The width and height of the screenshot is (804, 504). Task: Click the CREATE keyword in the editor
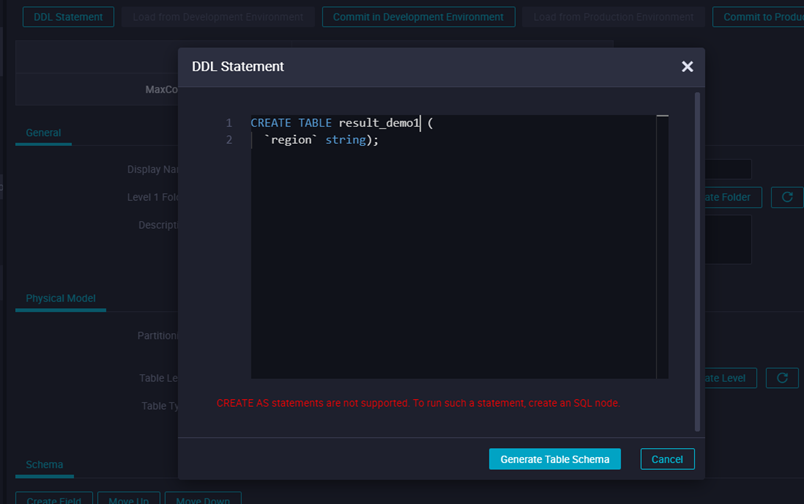pos(271,123)
